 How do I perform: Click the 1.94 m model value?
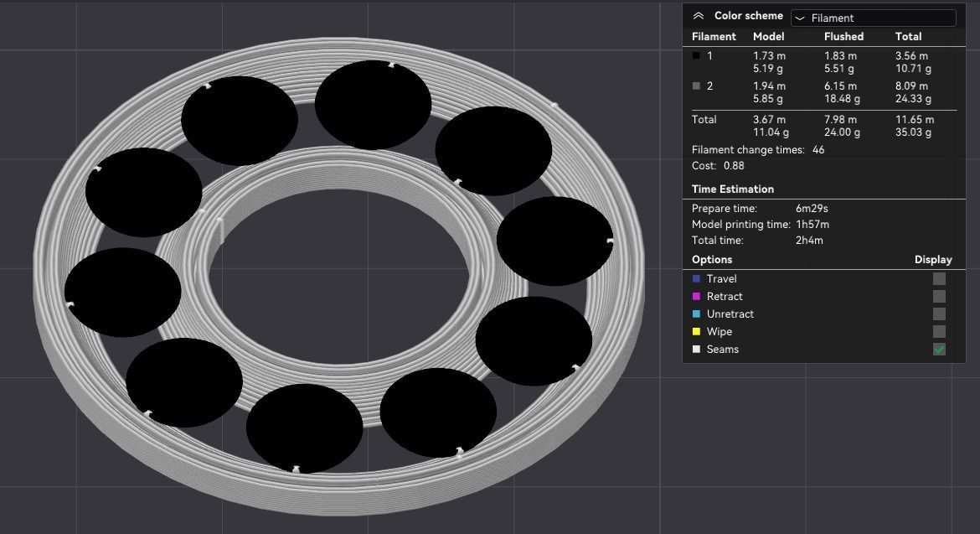[x=770, y=86]
